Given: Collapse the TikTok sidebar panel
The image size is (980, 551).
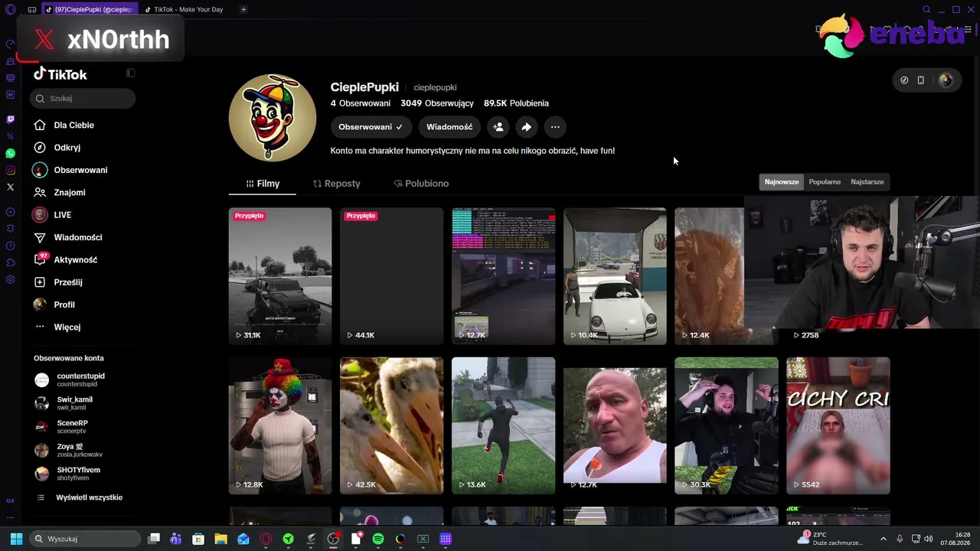Looking at the screenshot, I should tap(130, 73).
